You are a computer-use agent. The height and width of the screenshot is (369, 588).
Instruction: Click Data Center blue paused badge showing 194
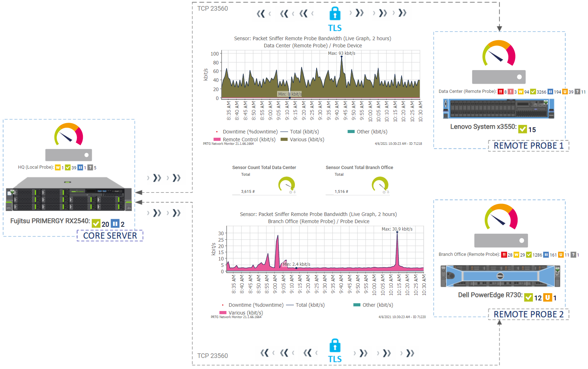(550, 92)
